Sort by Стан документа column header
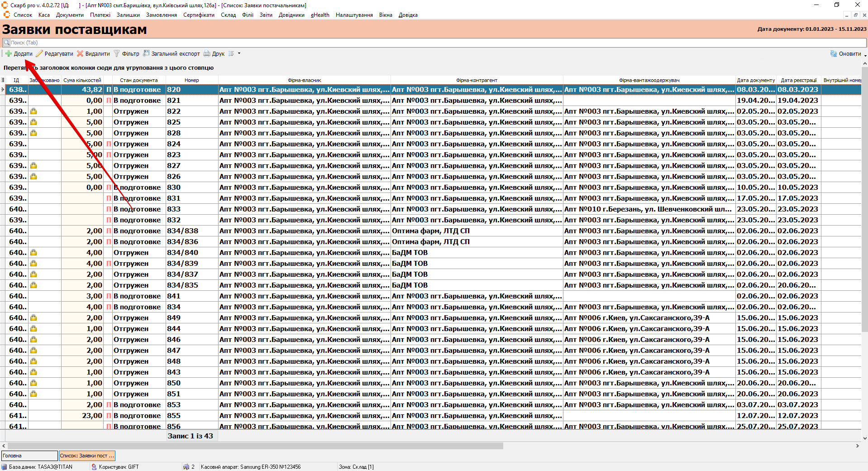 pos(138,80)
